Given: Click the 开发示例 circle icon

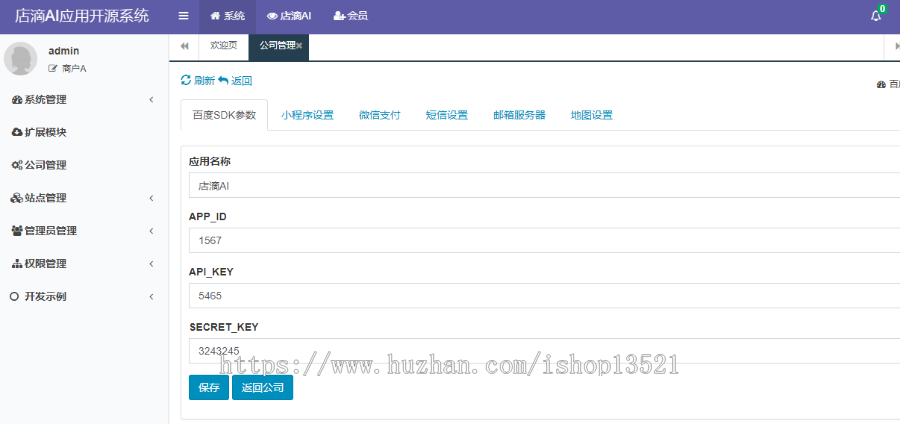Looking at the screenshot, I should pyautogui.click(x=15, y=297).
